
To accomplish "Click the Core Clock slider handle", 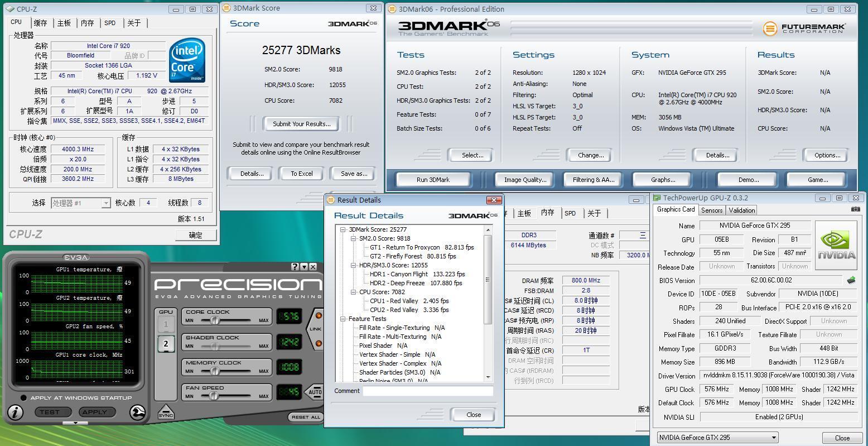I will point(214,320).
